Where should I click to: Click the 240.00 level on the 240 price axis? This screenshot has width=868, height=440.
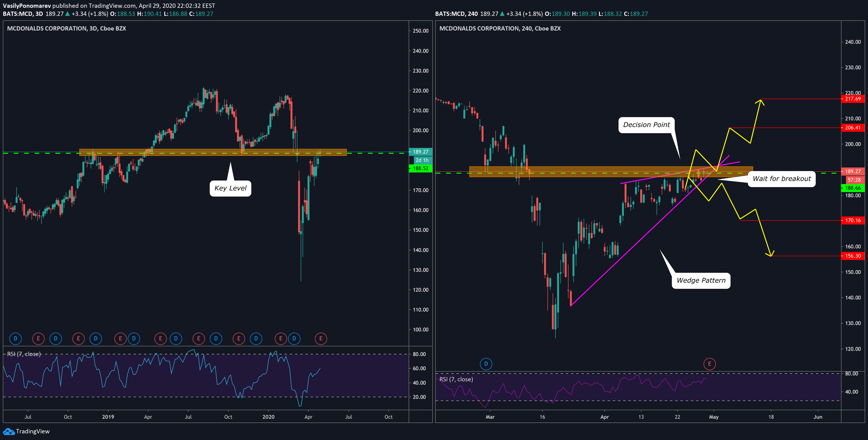point(853,42)
